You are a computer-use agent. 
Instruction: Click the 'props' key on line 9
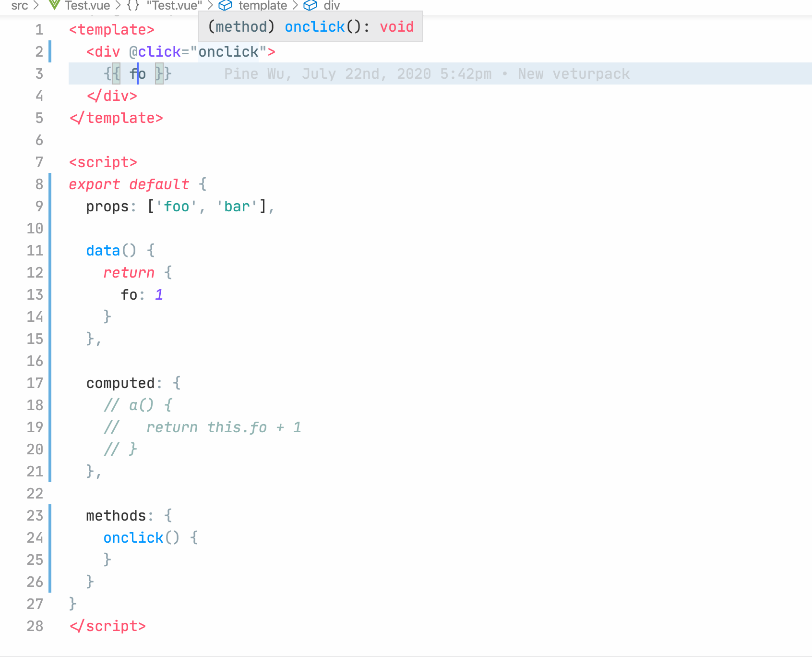(x=107, y=207)
